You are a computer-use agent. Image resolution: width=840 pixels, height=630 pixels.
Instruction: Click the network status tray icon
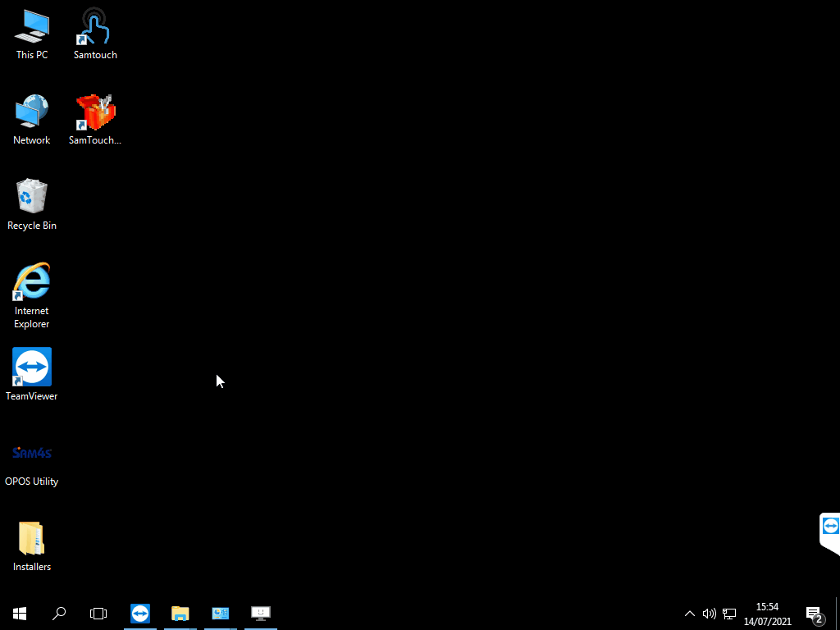tap(729, 614)
